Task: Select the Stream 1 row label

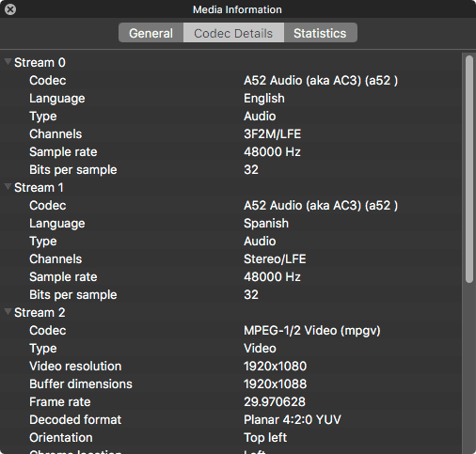Action: (39, 188)
